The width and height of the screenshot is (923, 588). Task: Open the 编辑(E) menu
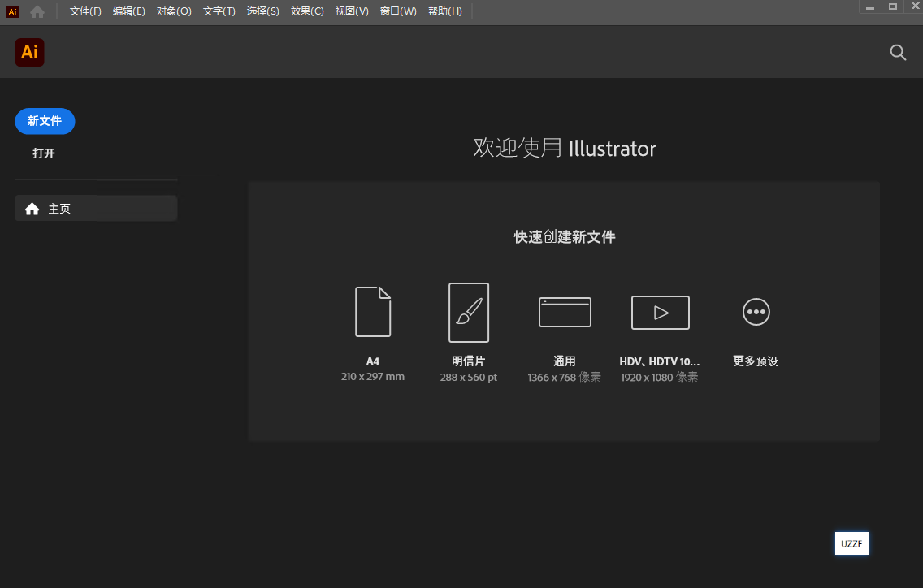129,11
